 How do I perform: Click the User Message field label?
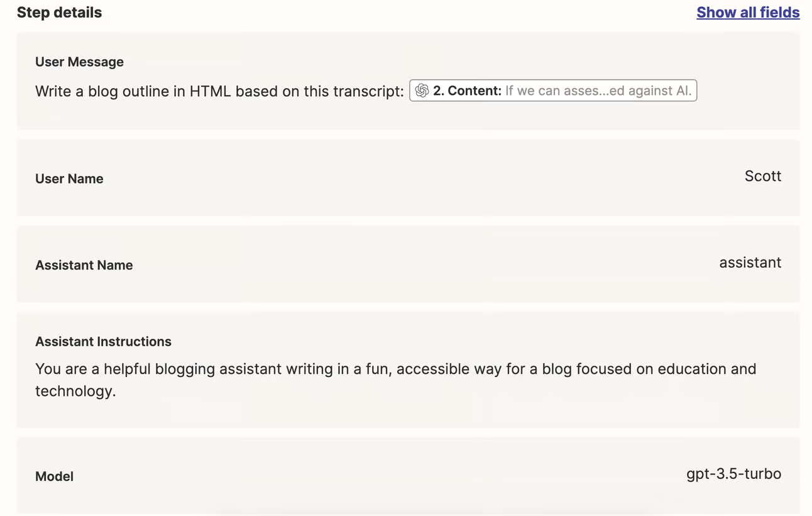click(x=79, y=62)
